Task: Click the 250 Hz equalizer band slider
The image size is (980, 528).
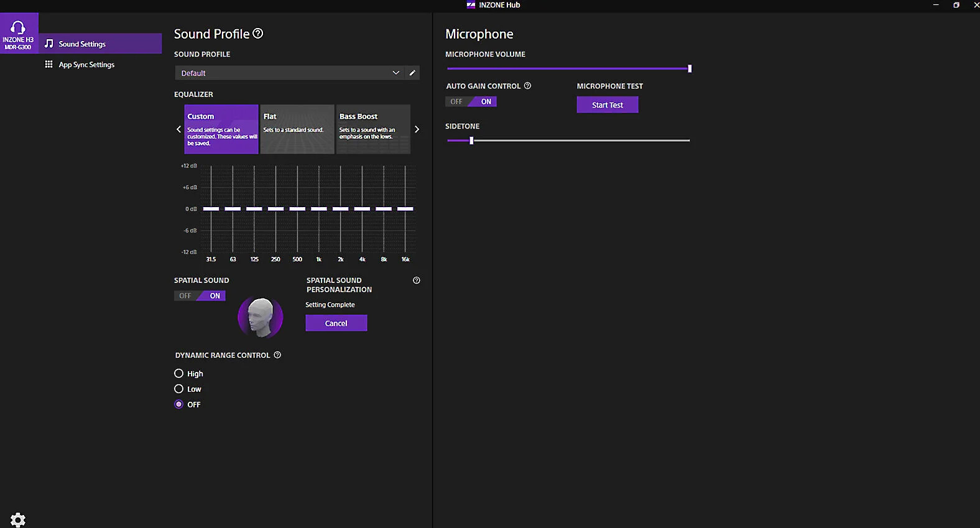Action: (276, 209)
